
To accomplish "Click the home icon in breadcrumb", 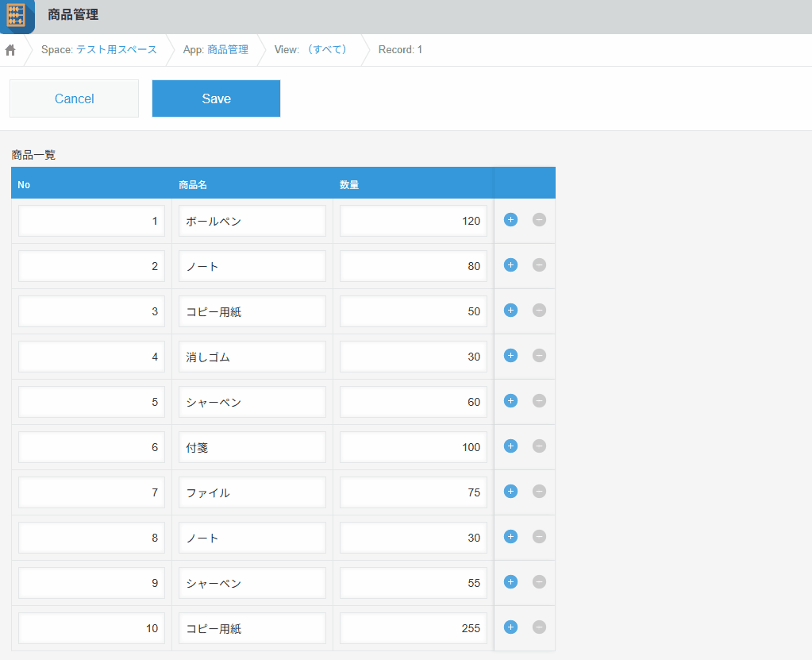I will point(10,50).
